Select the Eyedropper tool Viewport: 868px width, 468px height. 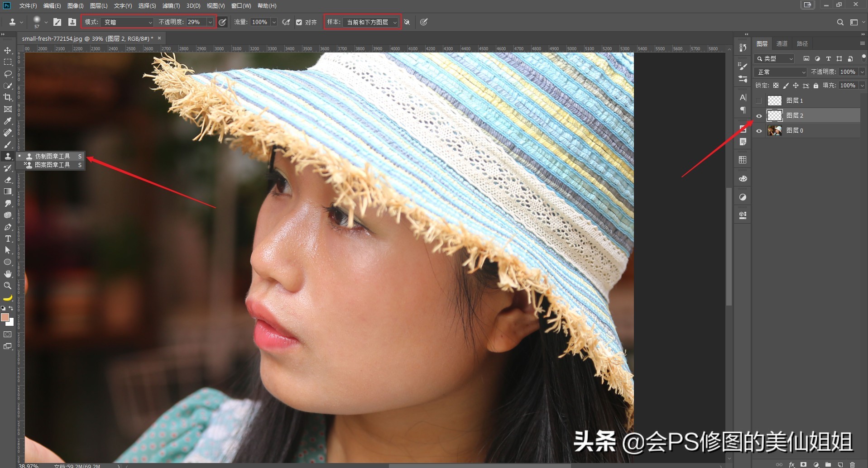coord(8,121)
